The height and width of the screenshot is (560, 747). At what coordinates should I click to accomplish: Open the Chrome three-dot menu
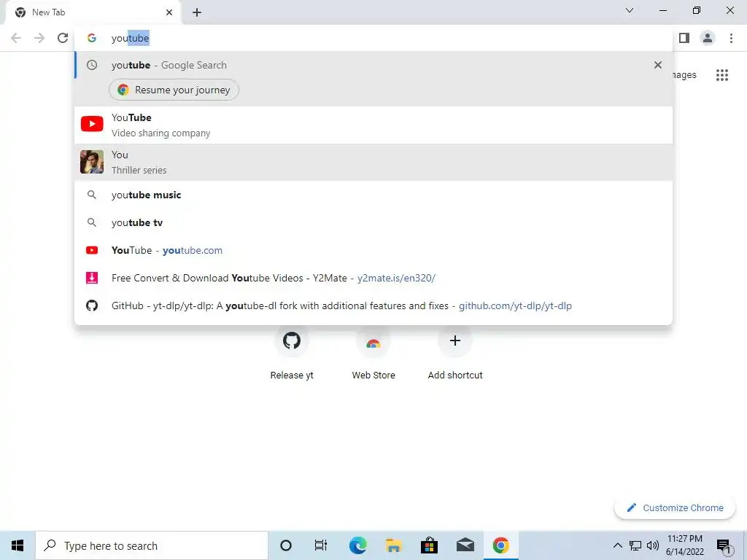click(731, 38)
